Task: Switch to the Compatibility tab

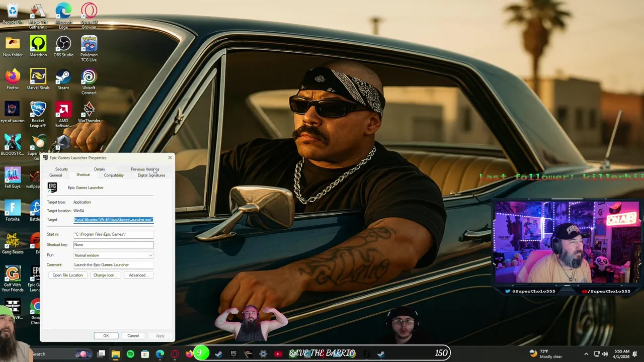Action: (x=114, y=175)
